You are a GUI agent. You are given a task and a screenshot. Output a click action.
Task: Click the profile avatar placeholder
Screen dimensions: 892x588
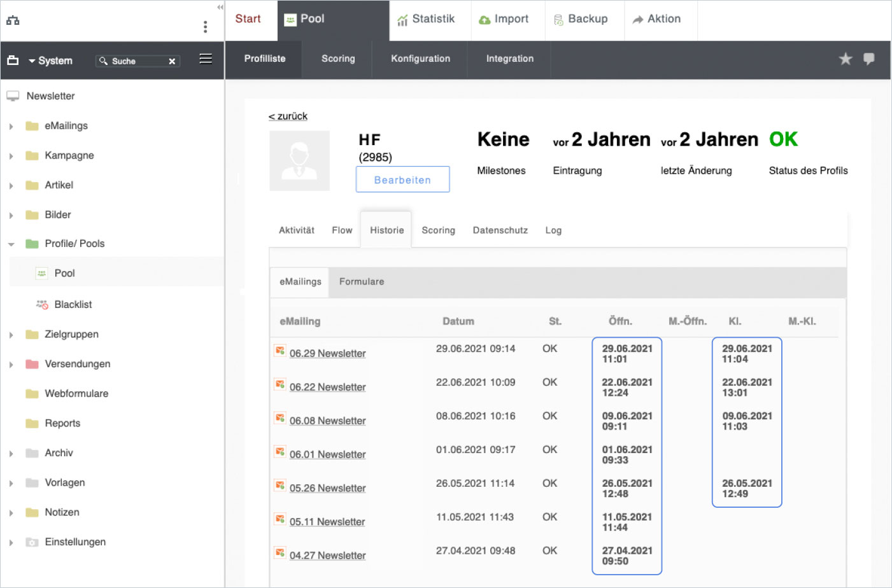(x=299, y=161)
